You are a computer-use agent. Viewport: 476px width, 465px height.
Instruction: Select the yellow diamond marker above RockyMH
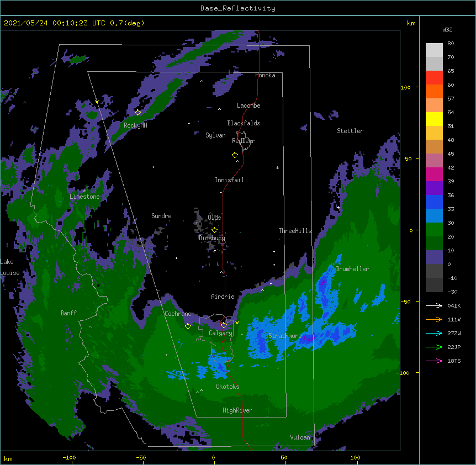(x=137, y=112)
